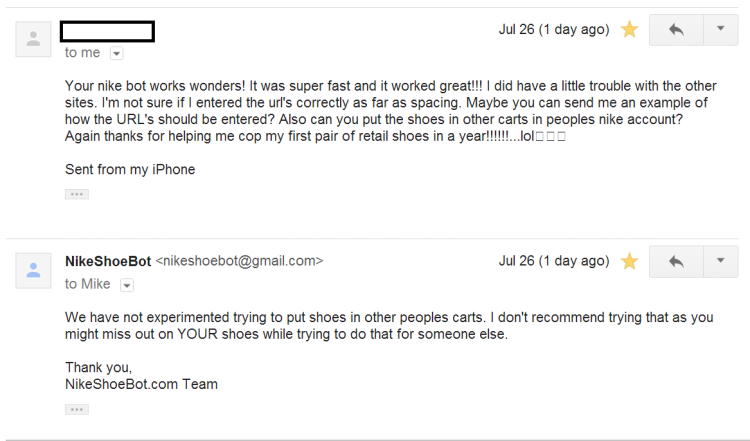Click first sender's profile avatar
Viewport: 750px width, 441px height.
(34, 38)
